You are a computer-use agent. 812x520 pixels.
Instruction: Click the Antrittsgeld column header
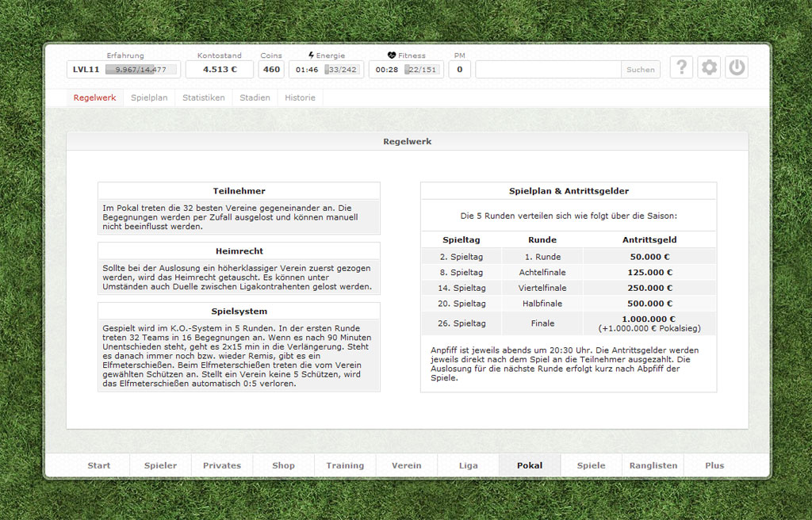point(649,240)
